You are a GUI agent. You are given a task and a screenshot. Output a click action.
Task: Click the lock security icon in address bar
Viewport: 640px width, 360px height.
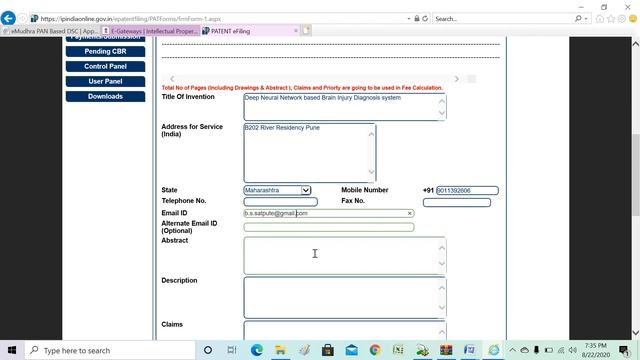coord(417,19)
